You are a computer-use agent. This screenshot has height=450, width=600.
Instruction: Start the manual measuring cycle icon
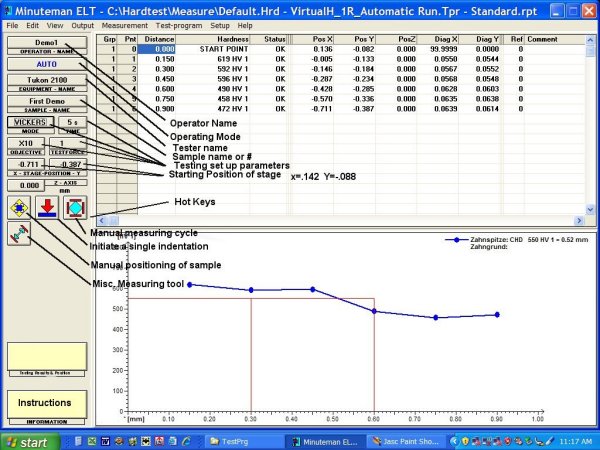pos(75,208)
